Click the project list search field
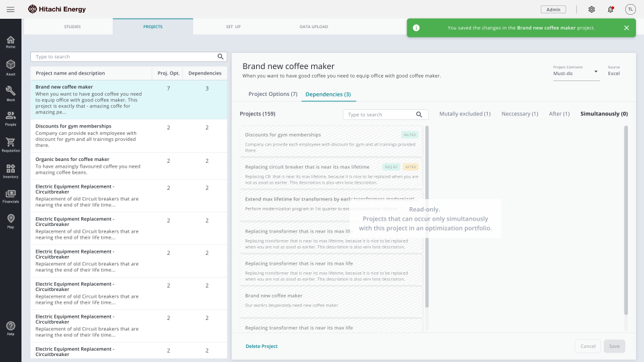This screenshot has height=362, width=644. (x=124, y=57)
